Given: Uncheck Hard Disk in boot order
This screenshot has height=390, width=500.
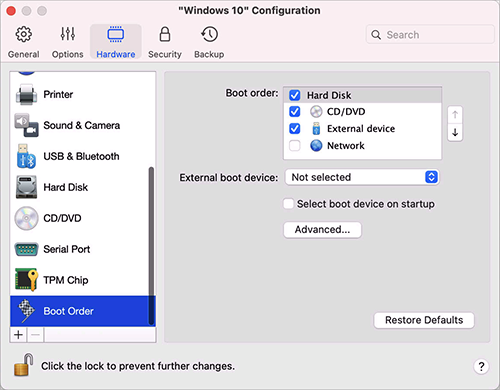Looking at the screenshot, I should [295, 95].
